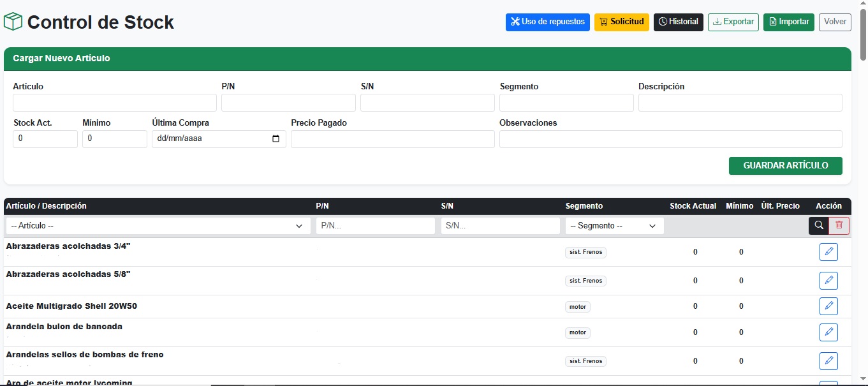Image resolution: width=868 pixels, height=386 pixels.
Task: Edit Abrazaderas acolchadas 3/4" with pencil icon
Action: [828, 252]
